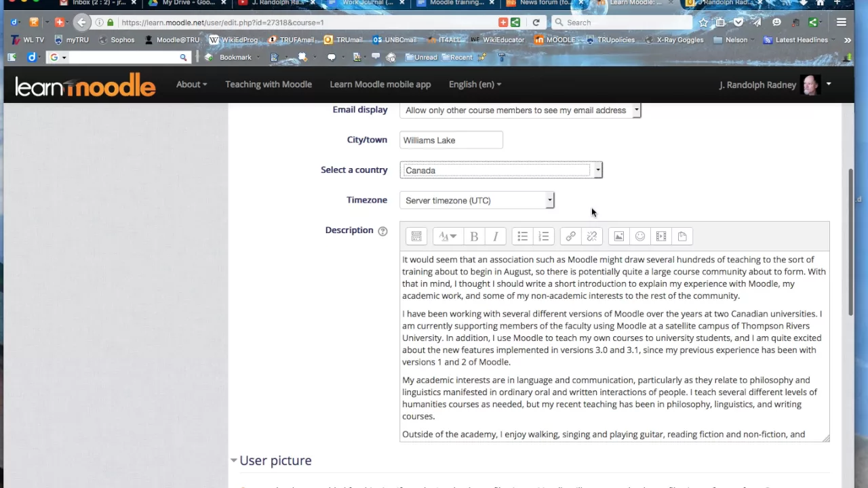Show more bookmarks with overflow chevron
The height and width of the screenshot is (488, 868).
click(x=847, y=40)
